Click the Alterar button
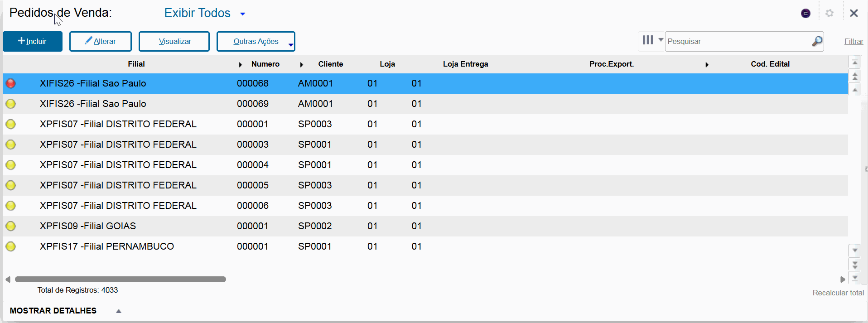 101,41
